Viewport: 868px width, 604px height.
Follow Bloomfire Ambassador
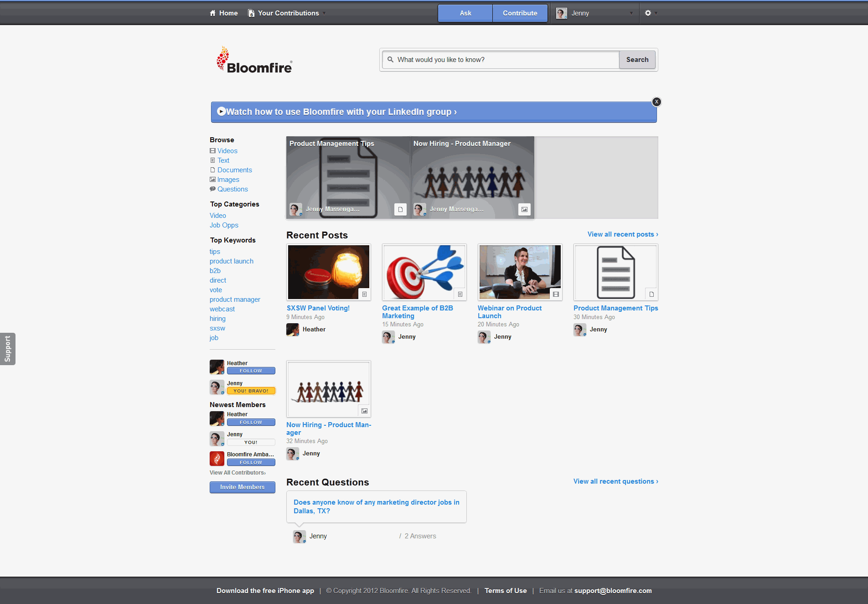pos(251,463)
